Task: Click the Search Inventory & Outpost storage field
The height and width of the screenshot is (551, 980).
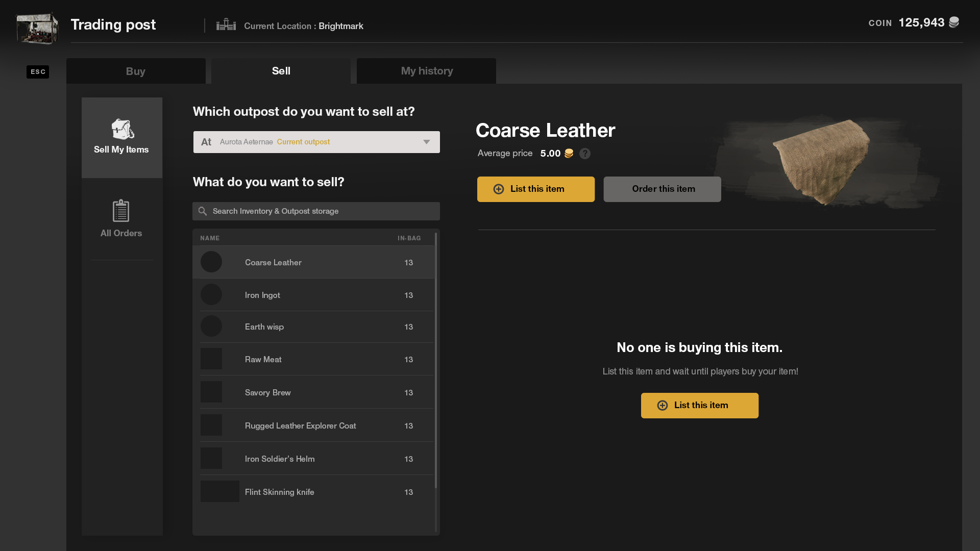Action: (x=322, y=211)
